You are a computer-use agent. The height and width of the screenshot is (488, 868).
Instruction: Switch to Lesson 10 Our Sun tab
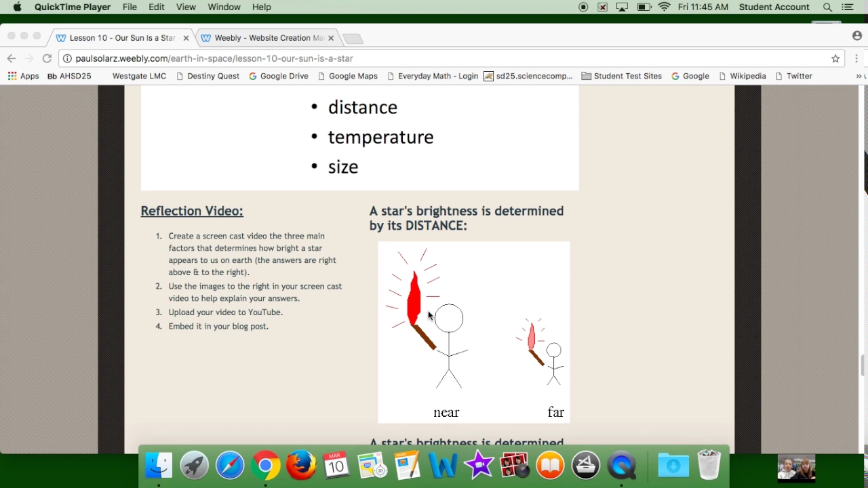pos(122,38)
